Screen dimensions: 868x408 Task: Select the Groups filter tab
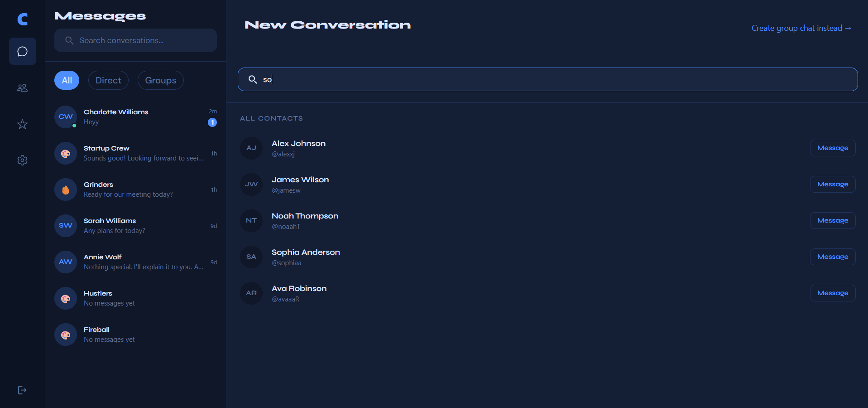[x=161, y=80]
